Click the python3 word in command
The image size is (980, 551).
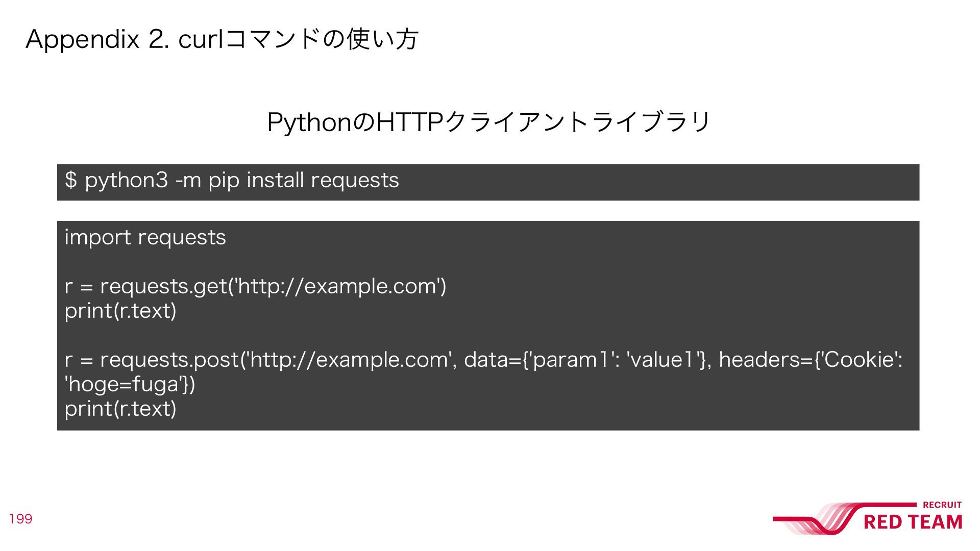coord(126,181)
